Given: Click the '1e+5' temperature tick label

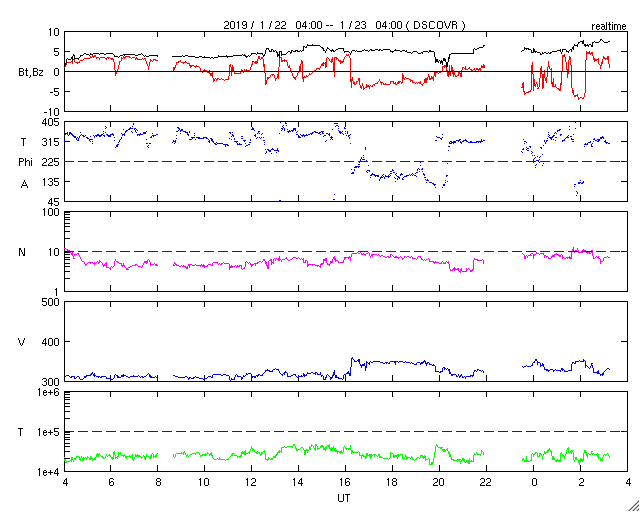Looking at the screenshot, I should click(48, 432).
